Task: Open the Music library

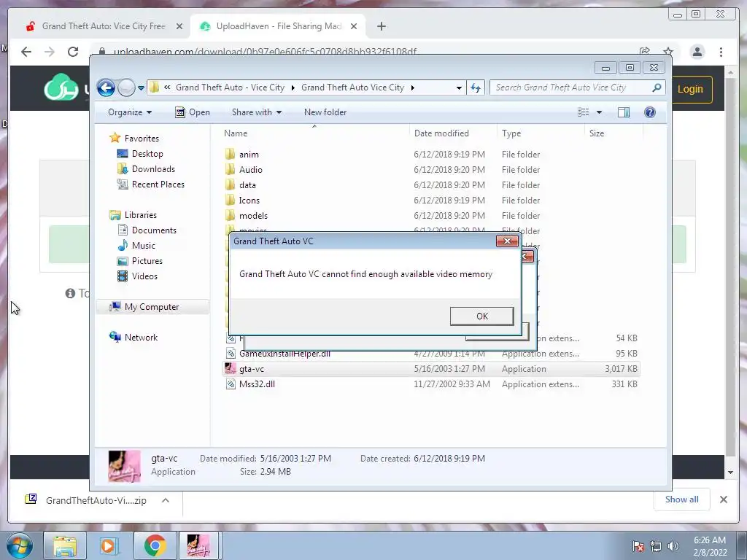Action: 144,246
